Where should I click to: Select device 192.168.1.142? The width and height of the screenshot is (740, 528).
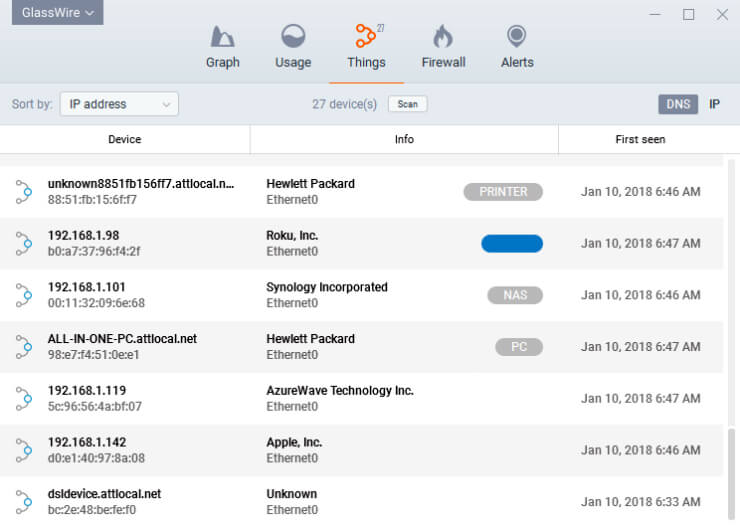(x=87, y=442)
